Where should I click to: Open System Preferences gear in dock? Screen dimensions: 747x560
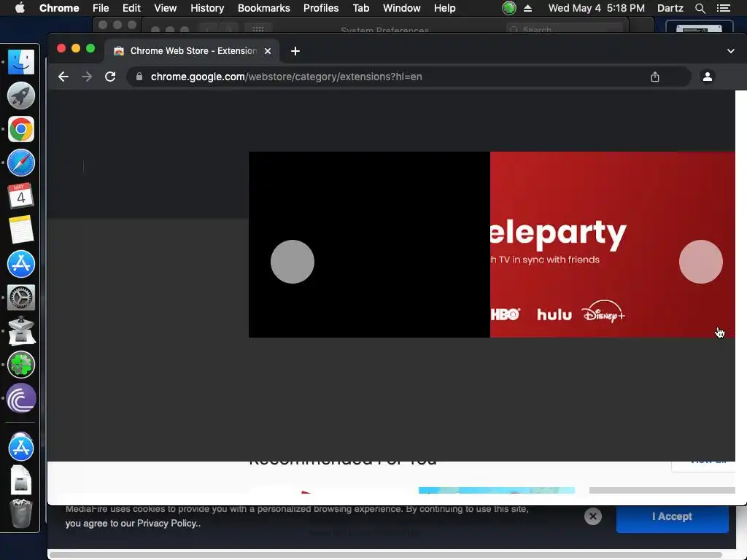(x=21, y=297)
